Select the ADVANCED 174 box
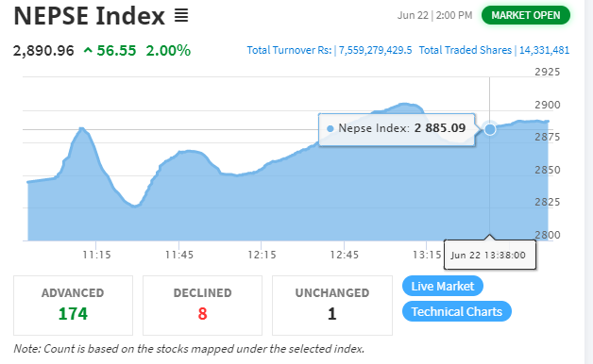593x364 pixels. tap(73, 306)
